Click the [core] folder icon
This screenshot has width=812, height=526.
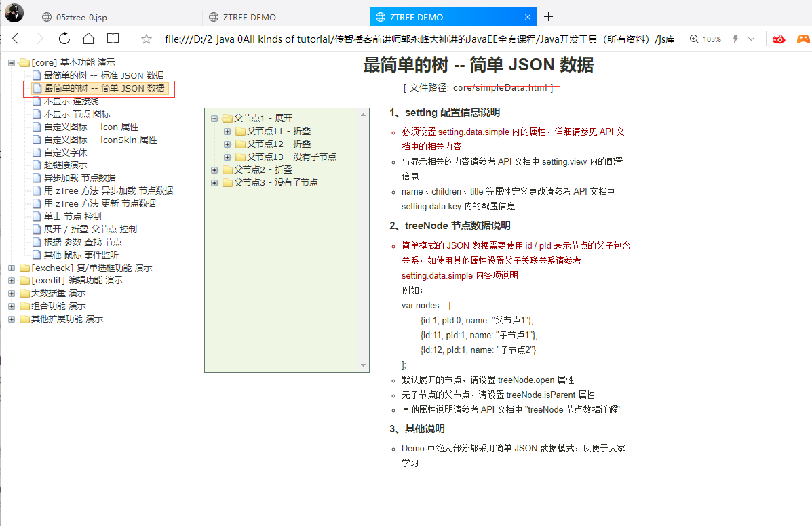point(24,63)
